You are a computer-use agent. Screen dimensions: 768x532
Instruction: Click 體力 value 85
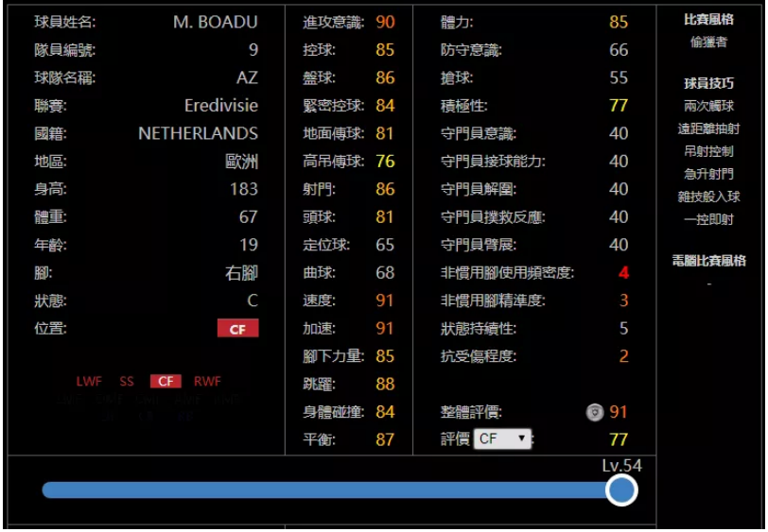[619, 22]
